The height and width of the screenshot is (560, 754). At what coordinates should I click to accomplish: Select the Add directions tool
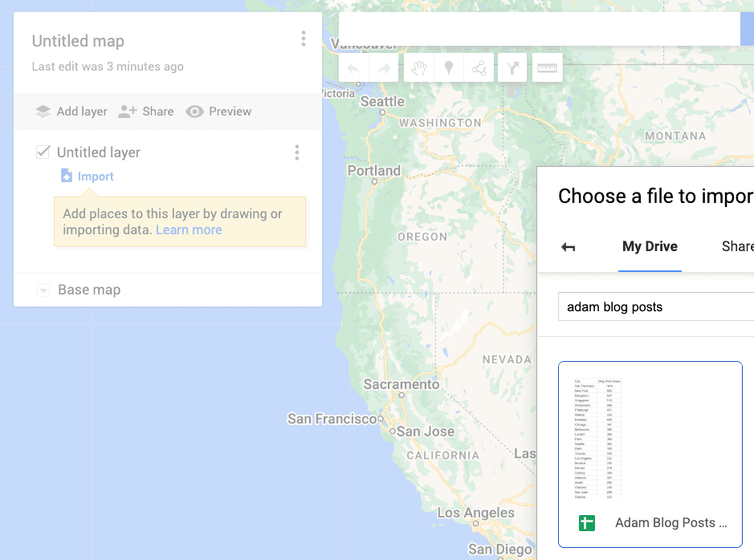pos(512,68)
